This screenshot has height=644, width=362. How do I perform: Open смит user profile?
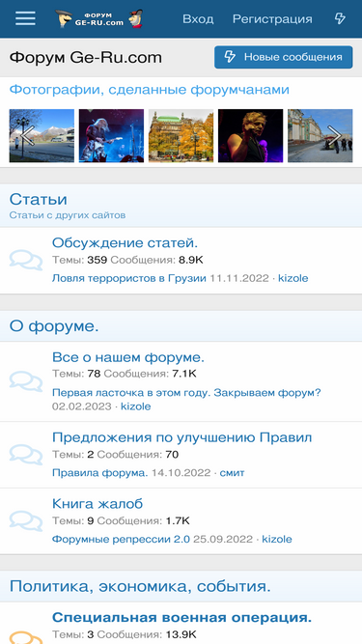point(232,473)
